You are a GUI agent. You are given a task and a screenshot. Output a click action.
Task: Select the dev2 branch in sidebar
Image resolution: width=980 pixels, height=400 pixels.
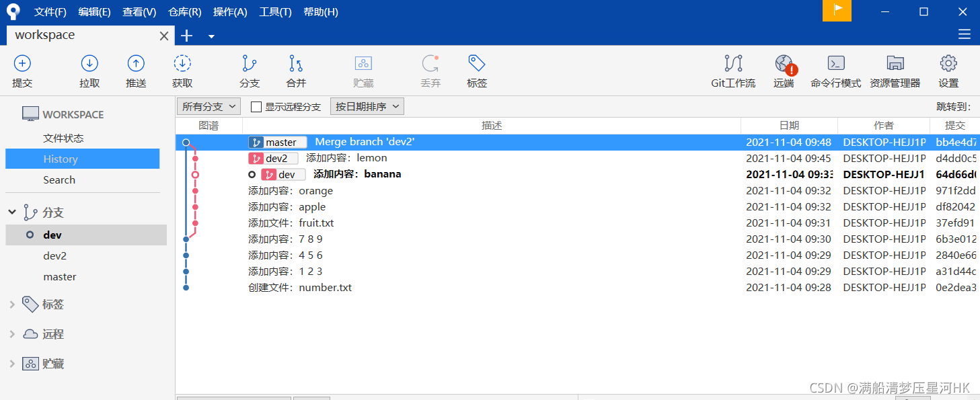click(x=55, y=255)
